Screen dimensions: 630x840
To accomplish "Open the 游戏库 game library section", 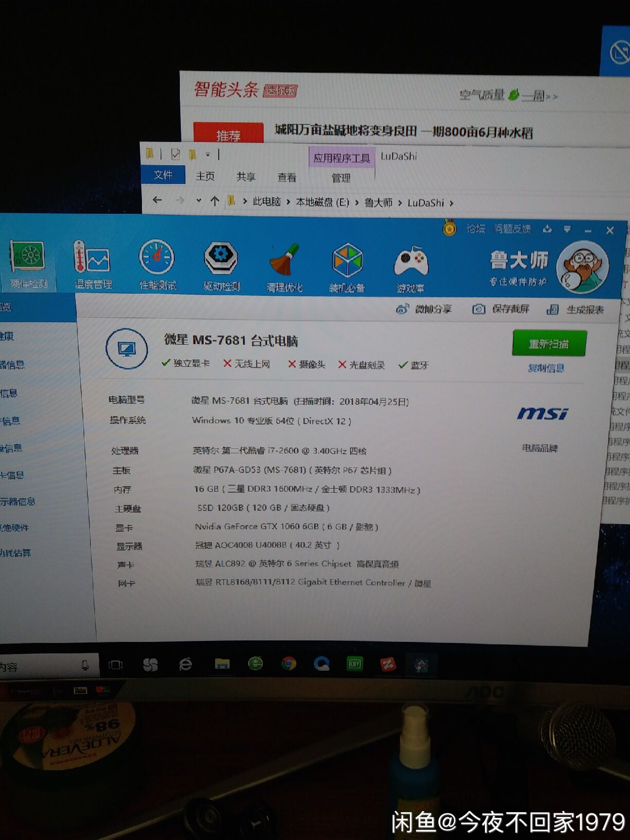I will click(x=410, y=270).
